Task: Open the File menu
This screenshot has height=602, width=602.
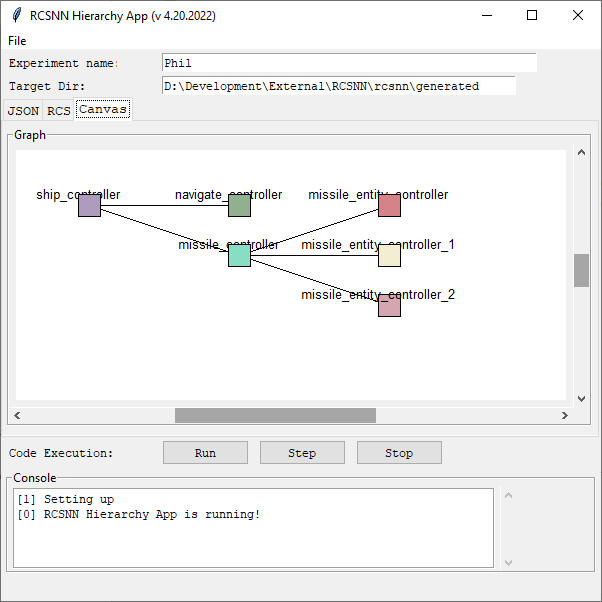Action: tap(17, 41)
